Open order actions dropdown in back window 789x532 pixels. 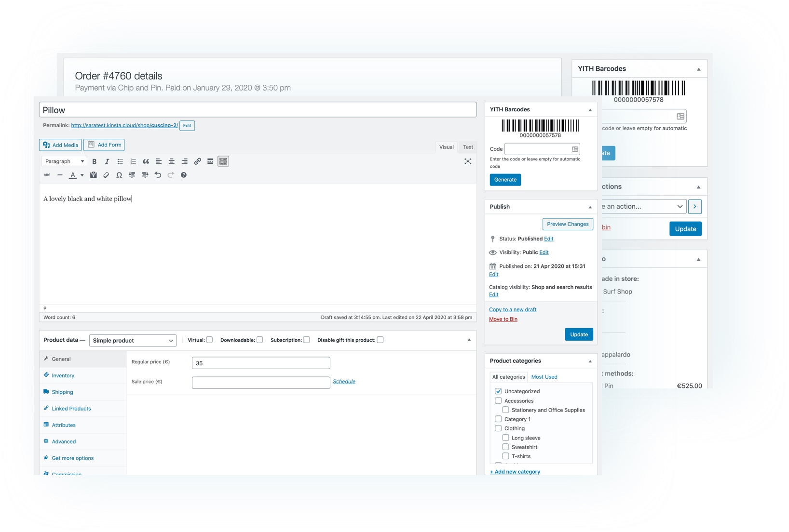point(643,206)
